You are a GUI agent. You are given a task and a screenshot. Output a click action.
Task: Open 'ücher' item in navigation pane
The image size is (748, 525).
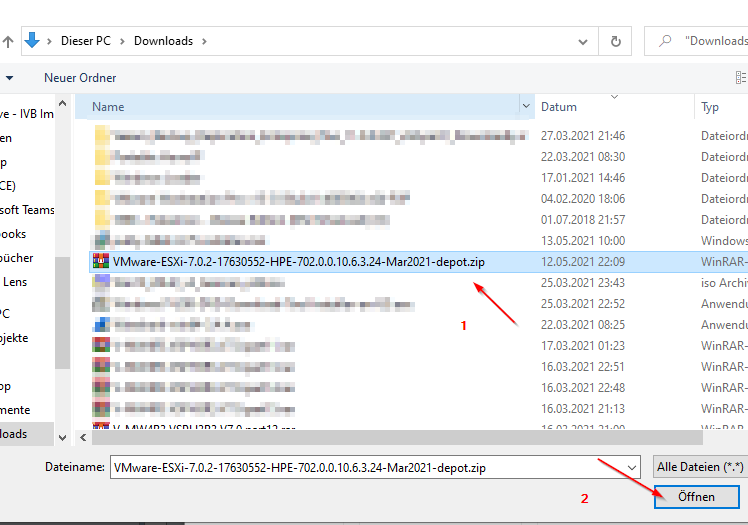(17, 258)
